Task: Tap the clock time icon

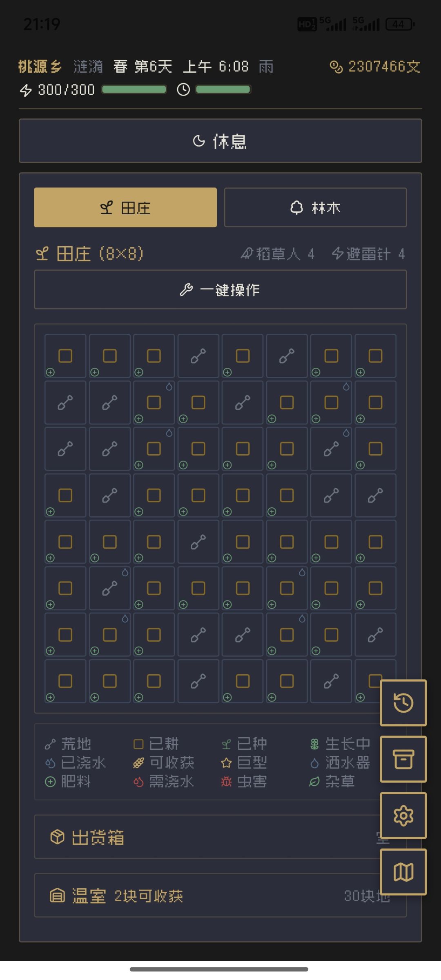Action: [x=183, y=90]
